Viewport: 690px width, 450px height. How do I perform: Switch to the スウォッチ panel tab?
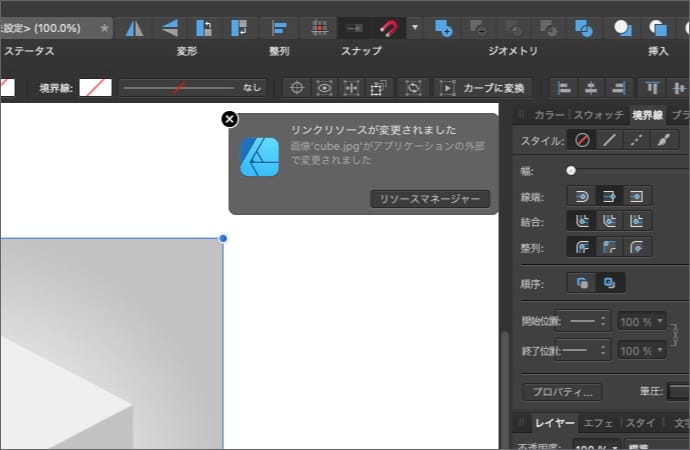(598, 115)
